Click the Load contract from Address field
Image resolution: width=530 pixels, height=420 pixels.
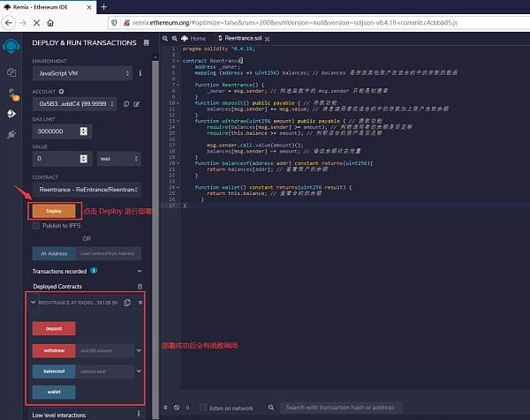tap(108, 253)
